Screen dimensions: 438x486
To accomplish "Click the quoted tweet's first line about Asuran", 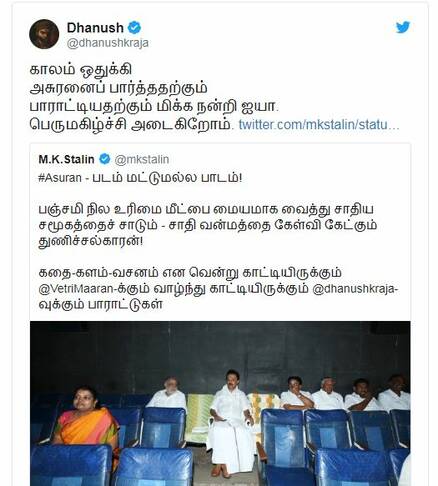I will [x=140, y=177].
